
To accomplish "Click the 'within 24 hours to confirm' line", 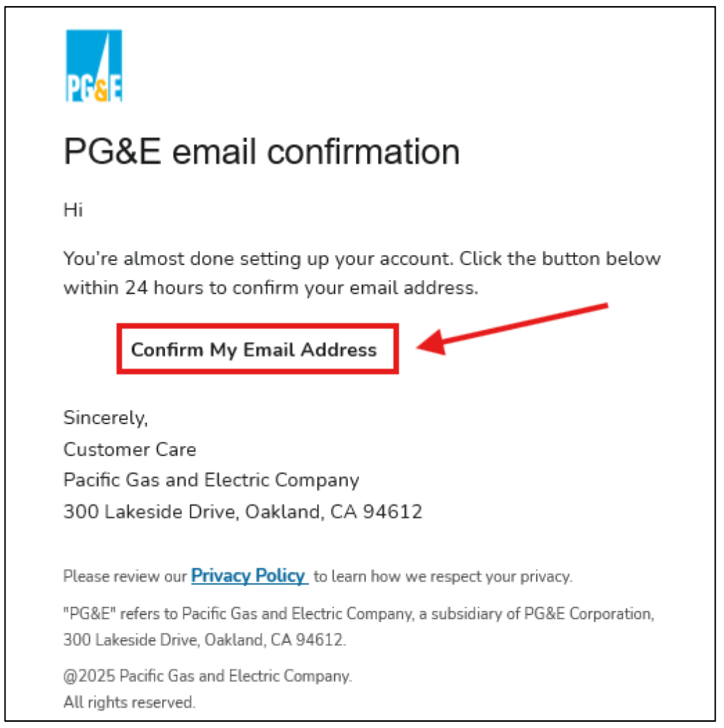I will [271, 288].
